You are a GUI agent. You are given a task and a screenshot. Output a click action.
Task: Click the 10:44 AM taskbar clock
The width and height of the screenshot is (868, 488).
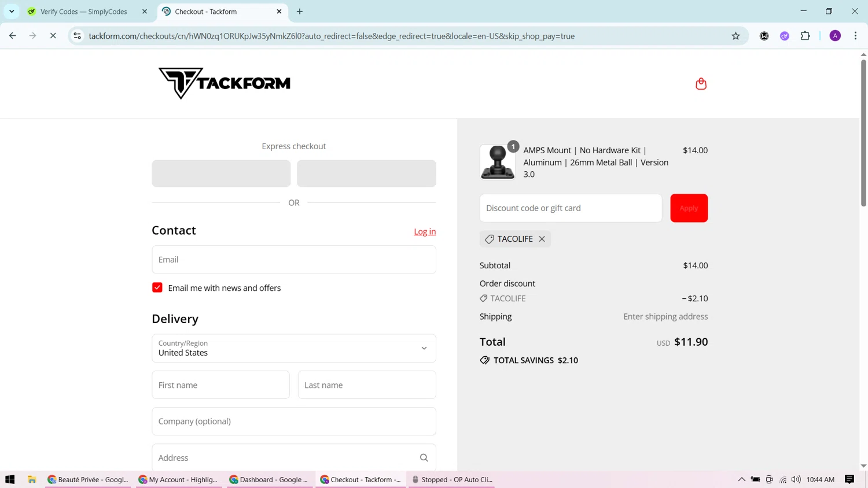821,479
